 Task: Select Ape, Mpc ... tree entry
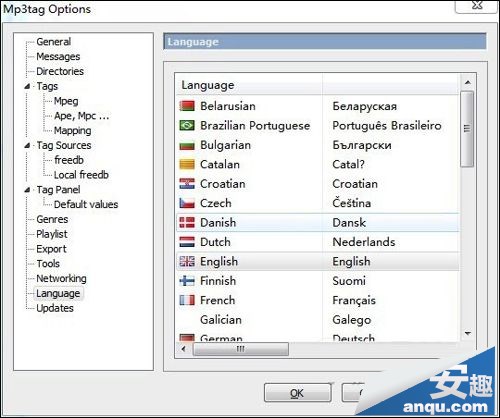[82, 116]
